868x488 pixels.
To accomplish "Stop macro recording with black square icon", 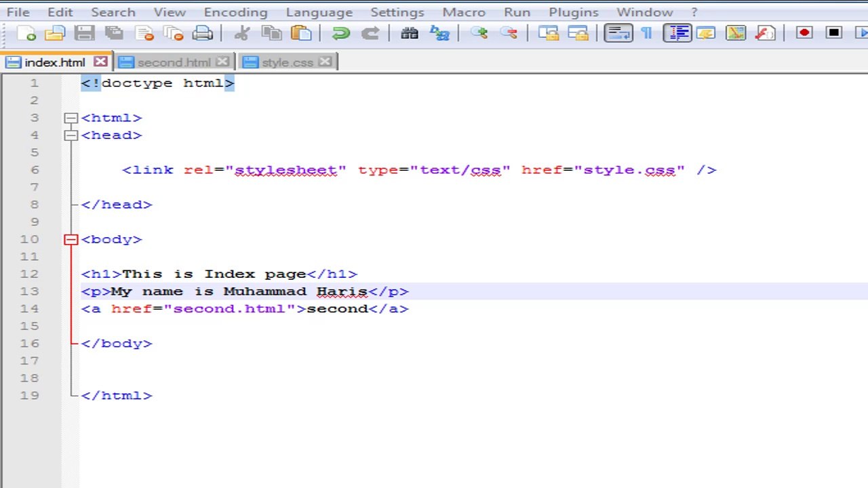I will (x=834, y=33).
